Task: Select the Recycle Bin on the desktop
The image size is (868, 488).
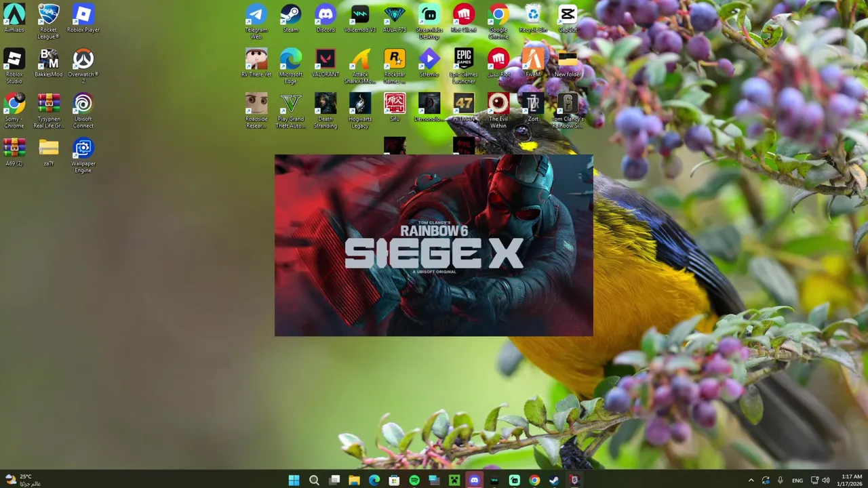Action: coord(533,18)
